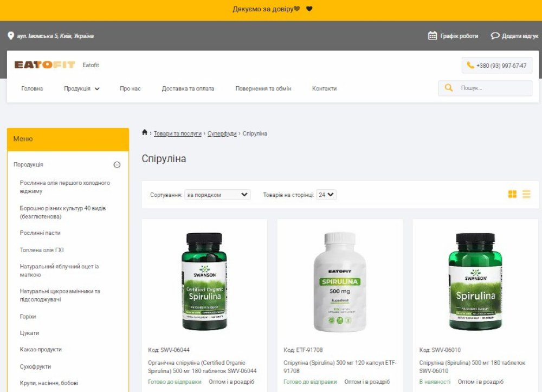Expand the Продукція navigation menu

point(82,88)
